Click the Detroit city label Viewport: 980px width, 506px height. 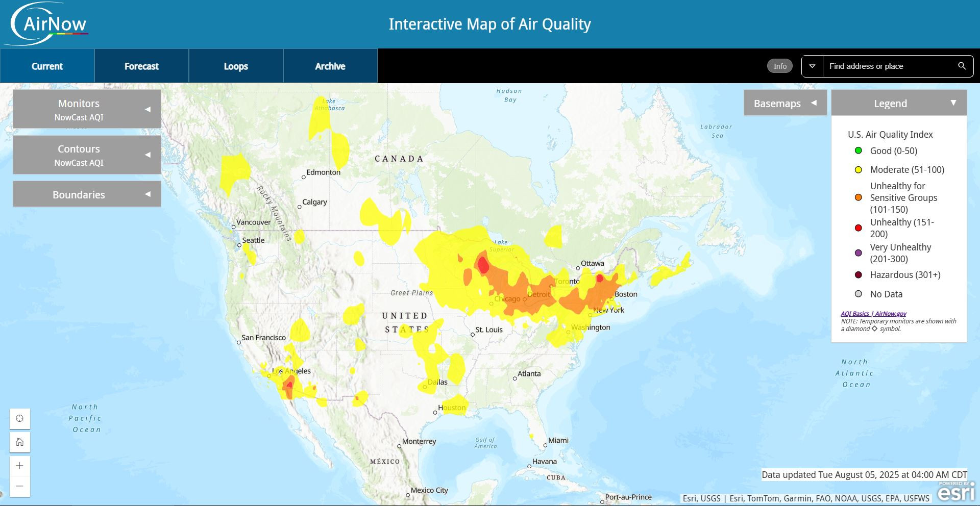click(x=538, y=294)
